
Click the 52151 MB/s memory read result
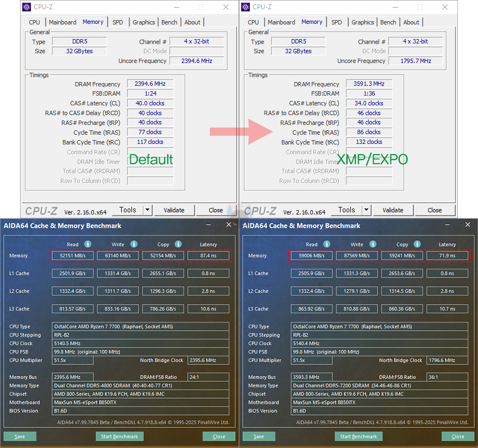pyautogui.click(x=73, y=255)
